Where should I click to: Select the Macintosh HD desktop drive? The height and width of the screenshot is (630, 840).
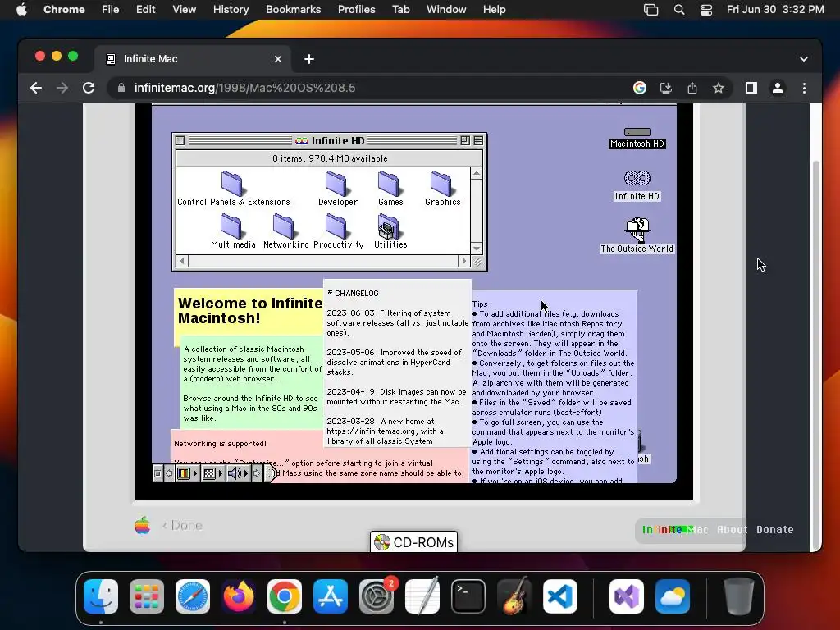(x=637, y=138)
